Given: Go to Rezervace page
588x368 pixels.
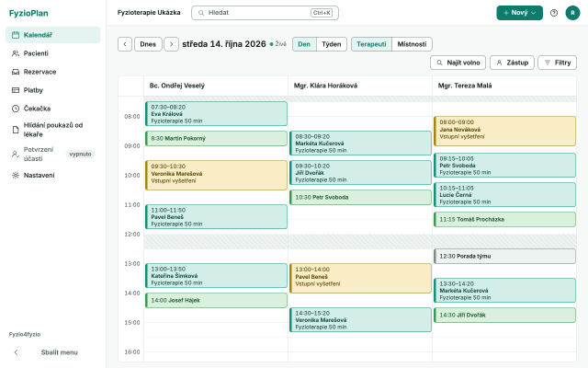Looking at the screenshot, I should pos(53,72).
